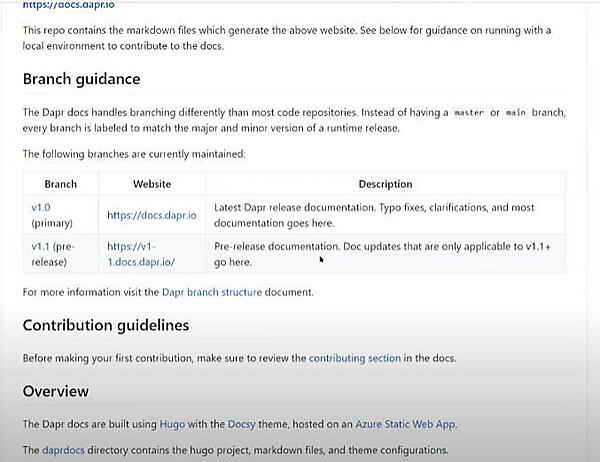Click the Latest Dapr release documentation cell
This screenshot has height=462, width=600.
(385, 214)
